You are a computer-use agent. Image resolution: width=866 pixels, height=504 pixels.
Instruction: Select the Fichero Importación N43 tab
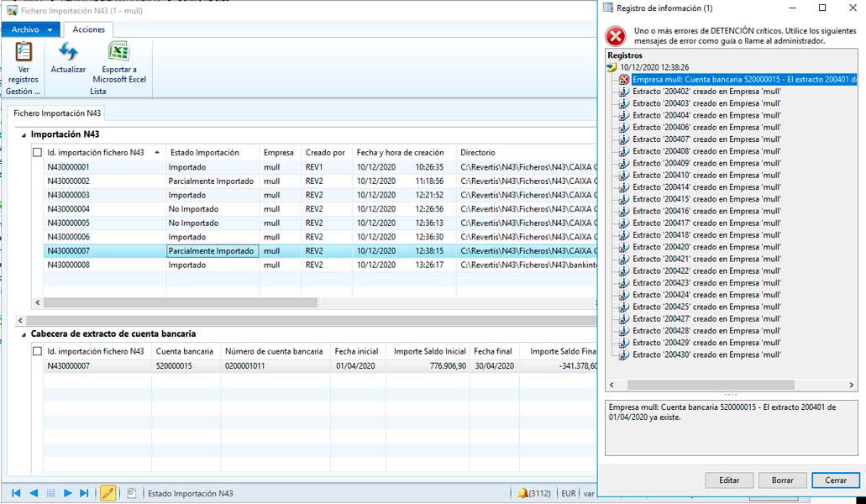(57, 113)
